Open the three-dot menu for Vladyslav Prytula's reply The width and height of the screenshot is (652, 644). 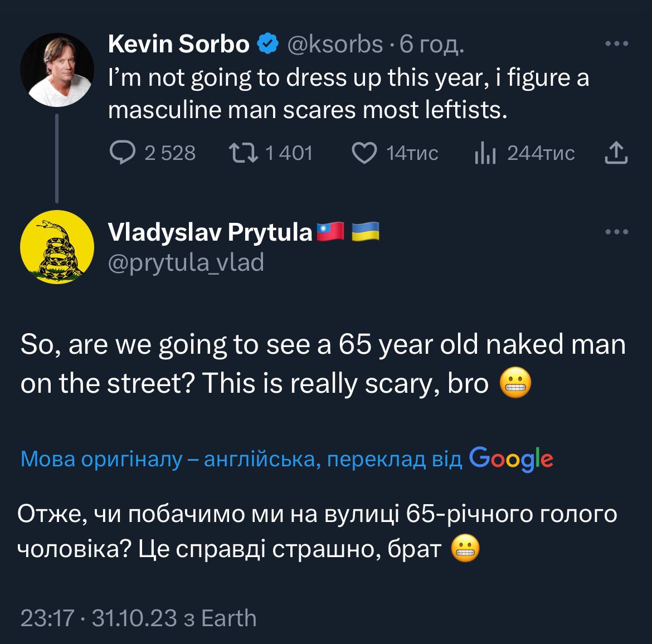[x=617, y=232]
